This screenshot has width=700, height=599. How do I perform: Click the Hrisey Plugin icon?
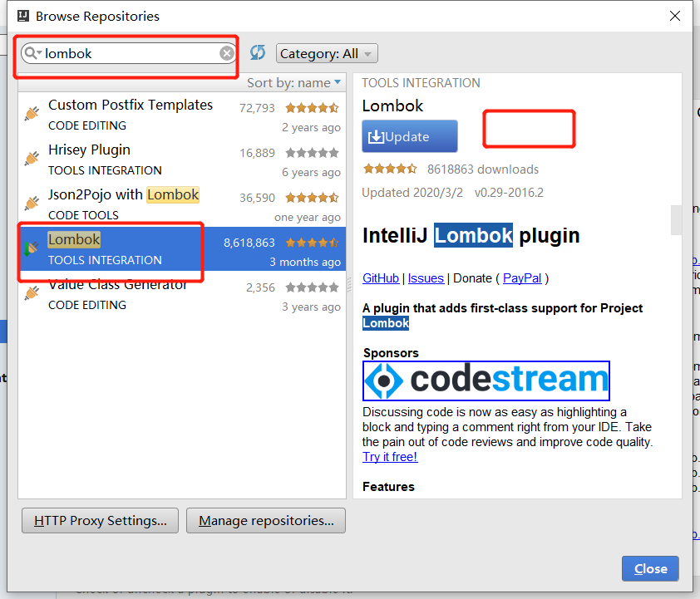pyautogui.click(x=32, y=159)
